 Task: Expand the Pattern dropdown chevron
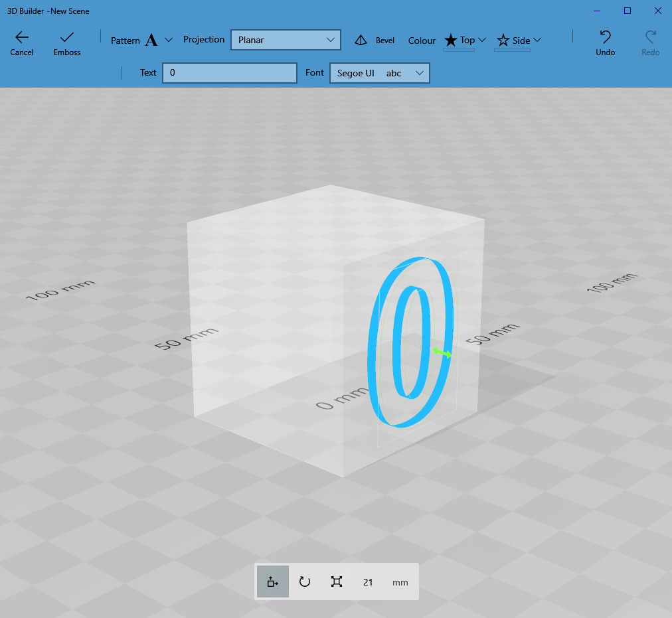[x=169, y=40]
